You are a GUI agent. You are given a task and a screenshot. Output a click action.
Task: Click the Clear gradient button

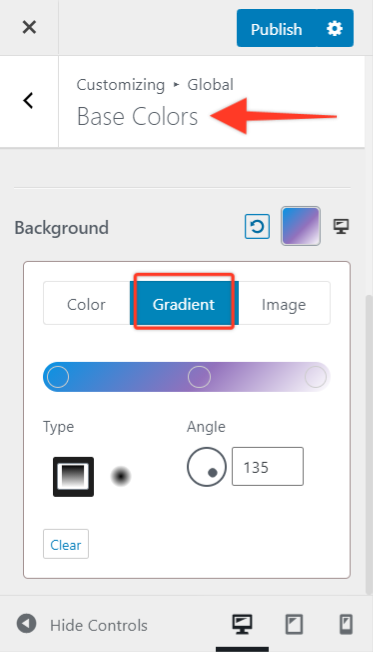tap(66, 544)
